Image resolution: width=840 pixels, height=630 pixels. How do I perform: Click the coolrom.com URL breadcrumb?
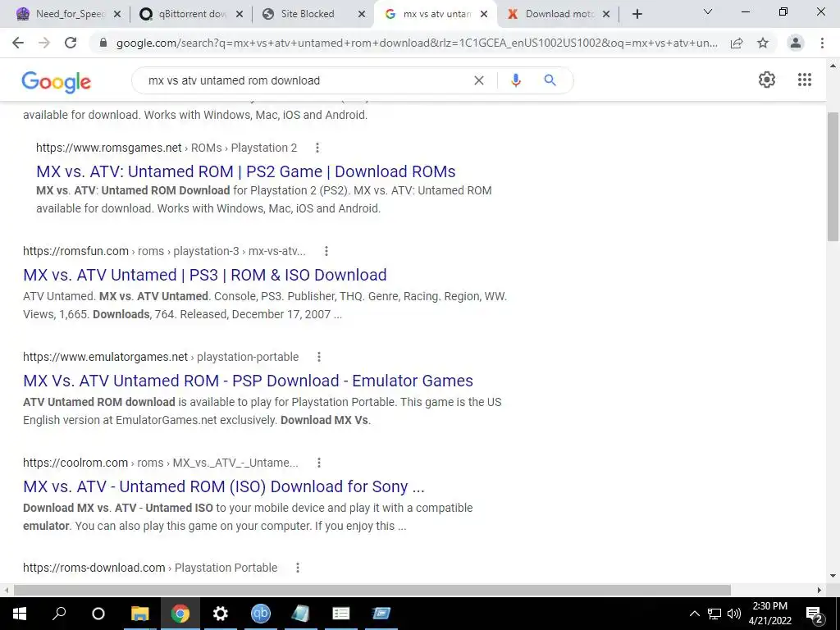(x=160, y=463)
